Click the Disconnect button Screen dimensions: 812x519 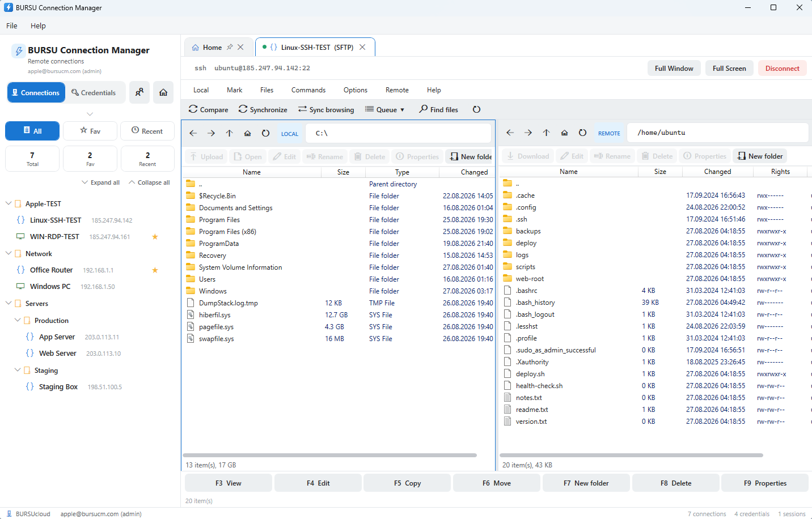[x=782, y=68]
